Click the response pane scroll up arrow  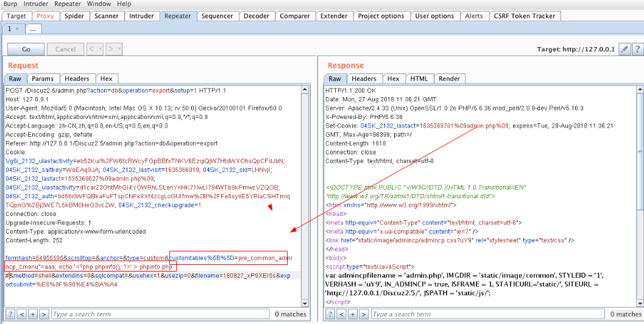[639, 89]
